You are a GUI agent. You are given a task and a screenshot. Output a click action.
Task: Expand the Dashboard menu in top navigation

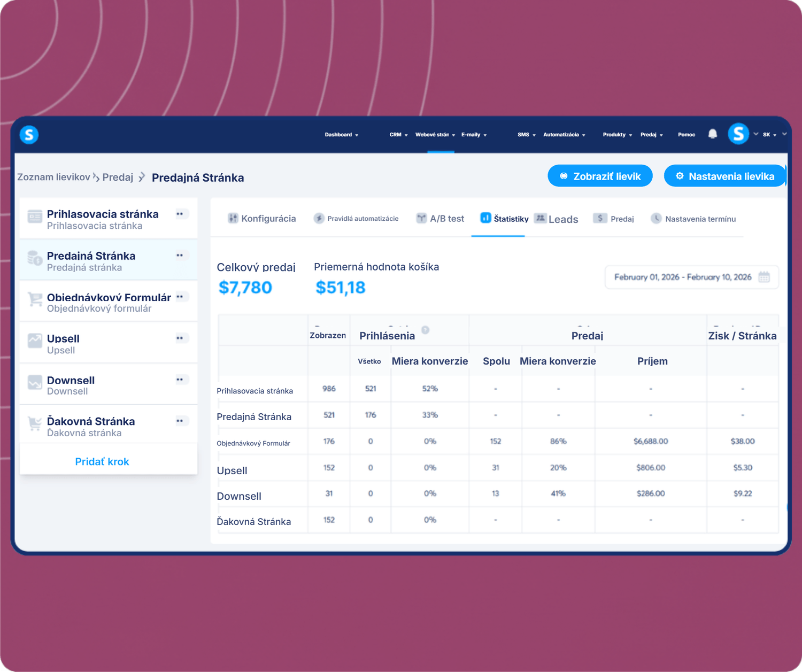tap(342, 135)
